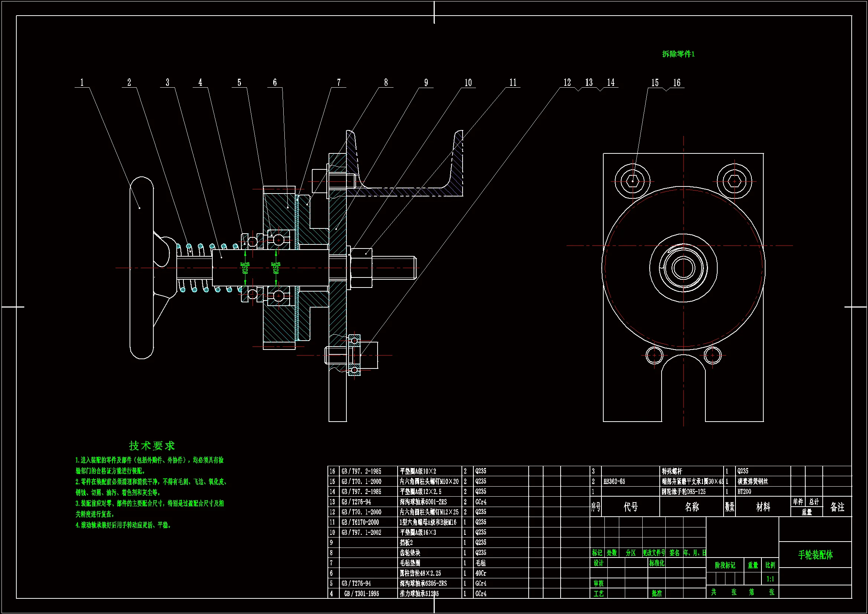Click the 名称 column header
Image resolution: width=868 pixels, height=614 pixels.
[x=692, y=507]
